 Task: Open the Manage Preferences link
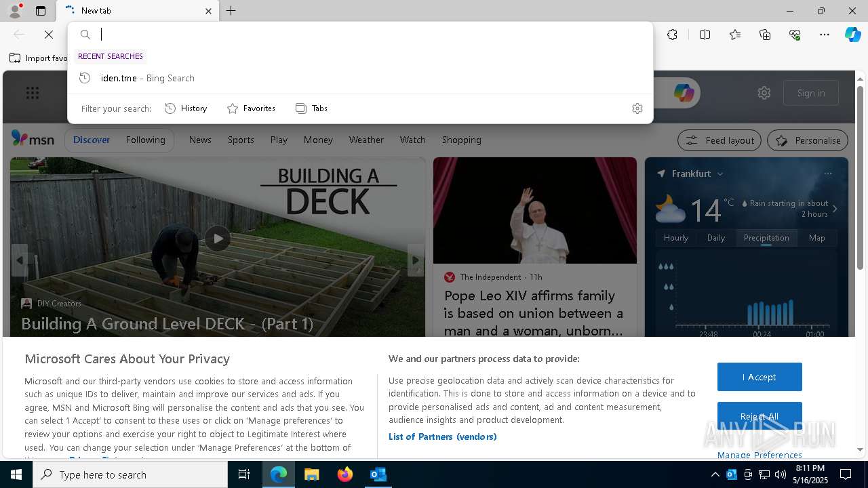(x=759, y=455)
